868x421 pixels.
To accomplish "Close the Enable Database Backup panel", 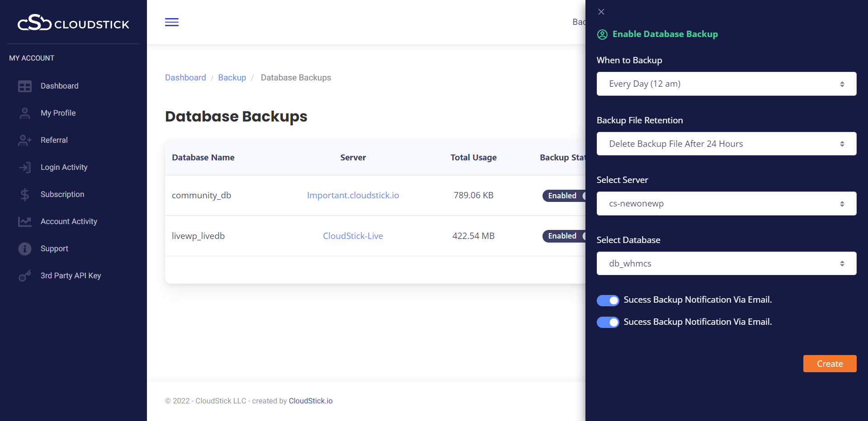I will pos(601,12).
